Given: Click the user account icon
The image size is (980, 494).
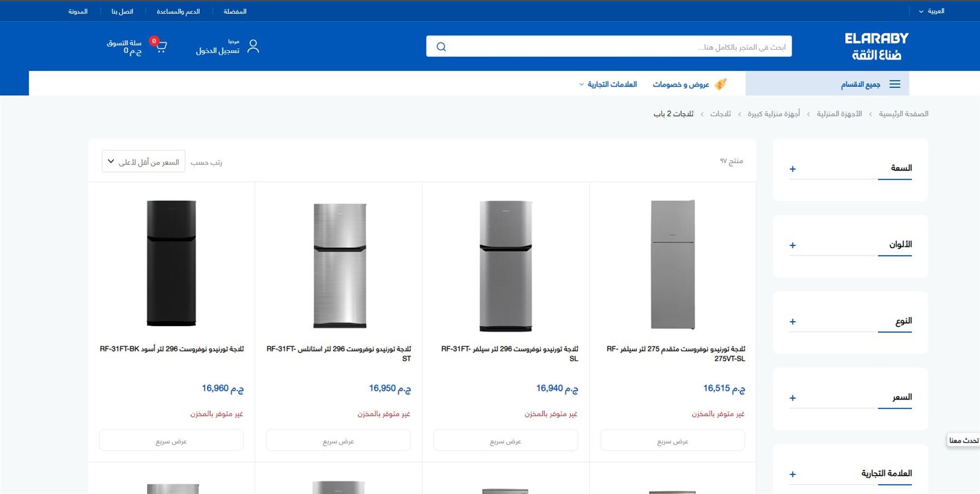Looking at the screenshot, I should [x=253, y=47].
